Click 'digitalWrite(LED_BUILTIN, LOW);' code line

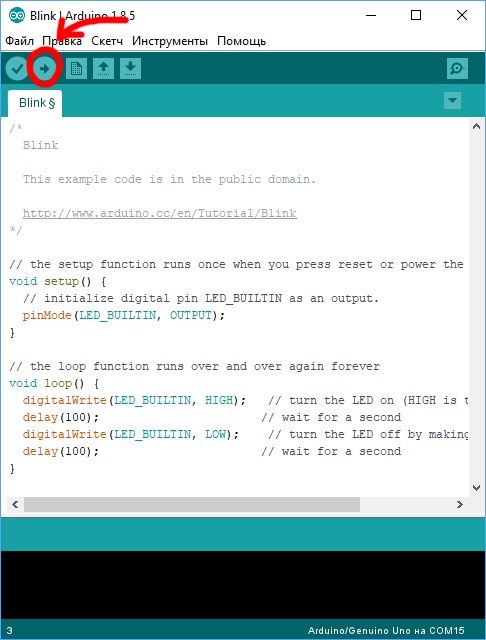(x=131, y=434)
